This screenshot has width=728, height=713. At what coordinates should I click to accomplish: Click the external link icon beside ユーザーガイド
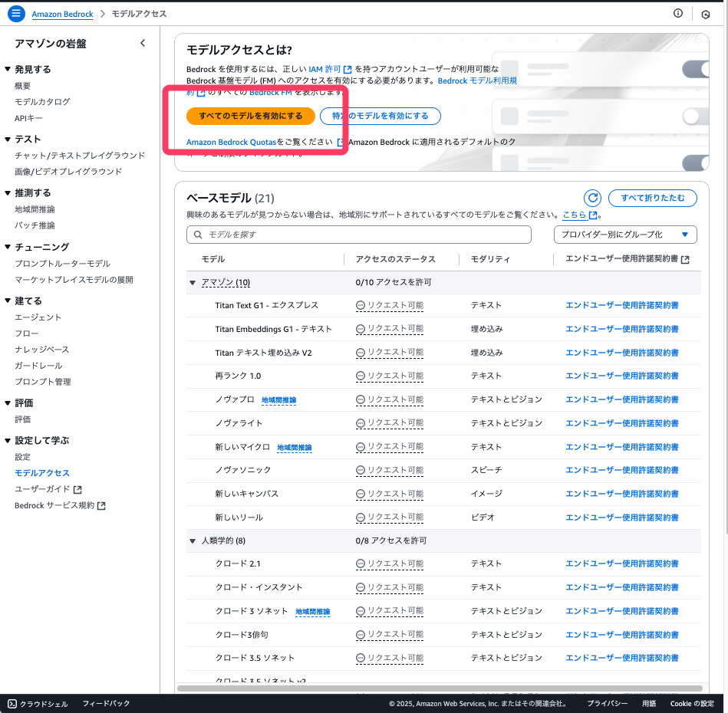pyautogui.click(x=77, y=489)
